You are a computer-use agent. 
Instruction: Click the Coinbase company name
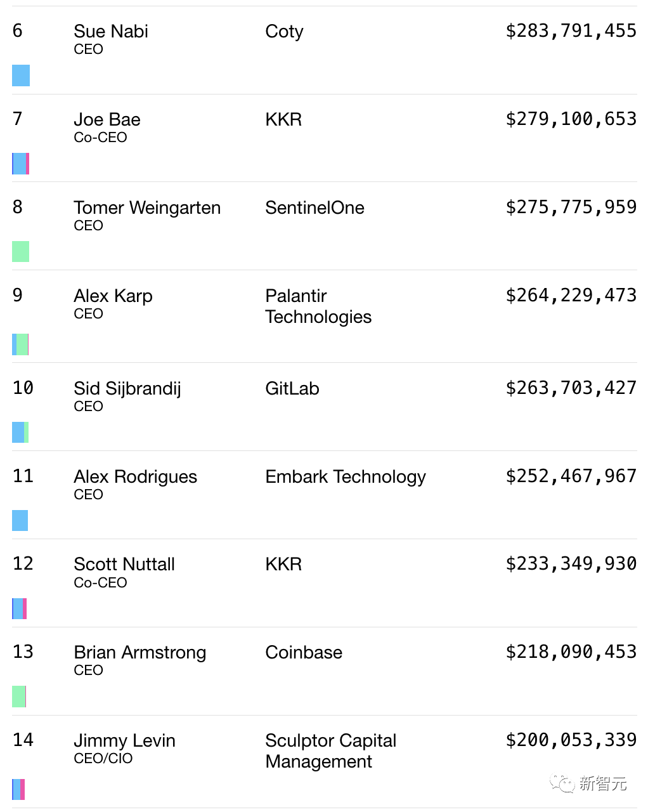point(304,652)
